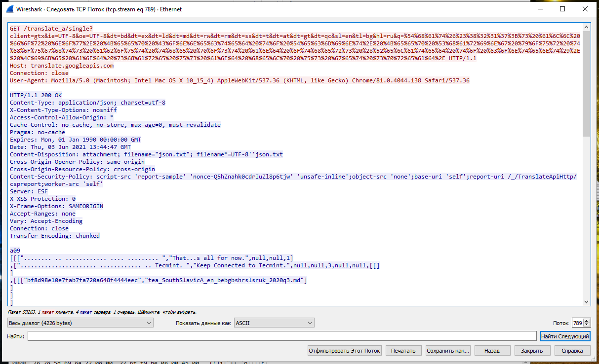Click the 'Закрыть' button
The image size is (599, 364).
[x=532, y=351]
